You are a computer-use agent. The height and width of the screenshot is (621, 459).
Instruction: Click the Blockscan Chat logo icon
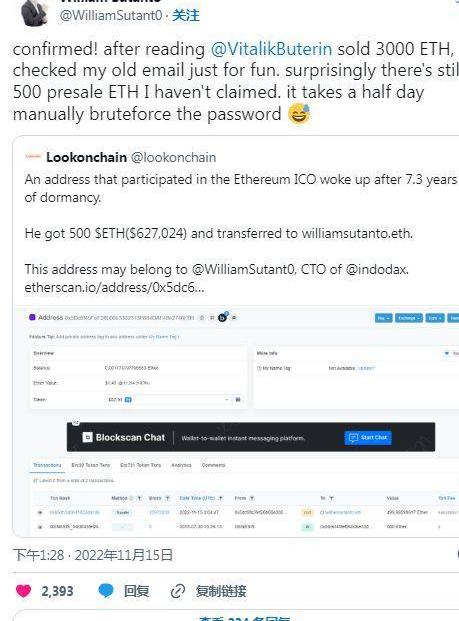tap(87, 437)
